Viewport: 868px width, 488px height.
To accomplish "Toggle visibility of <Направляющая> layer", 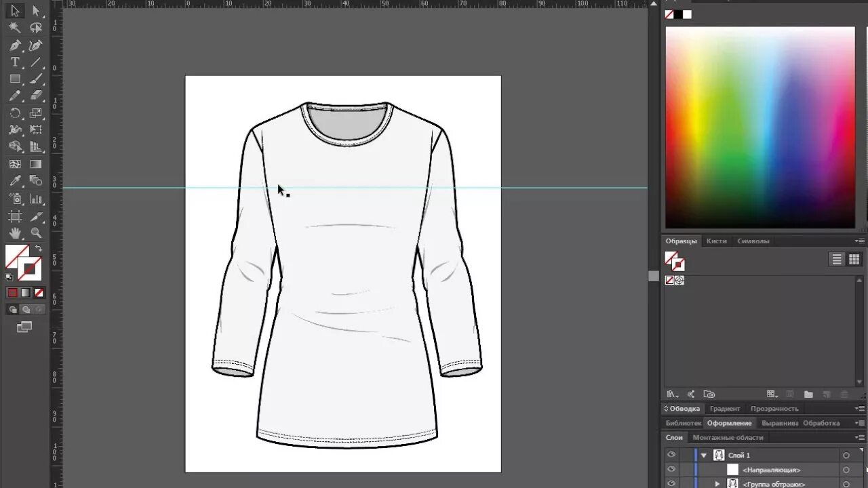I will click(x=671, y=469).
